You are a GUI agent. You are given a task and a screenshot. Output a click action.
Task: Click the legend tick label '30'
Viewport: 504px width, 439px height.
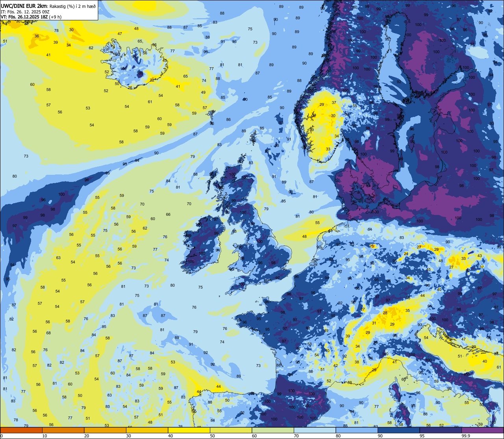[128, 436]
